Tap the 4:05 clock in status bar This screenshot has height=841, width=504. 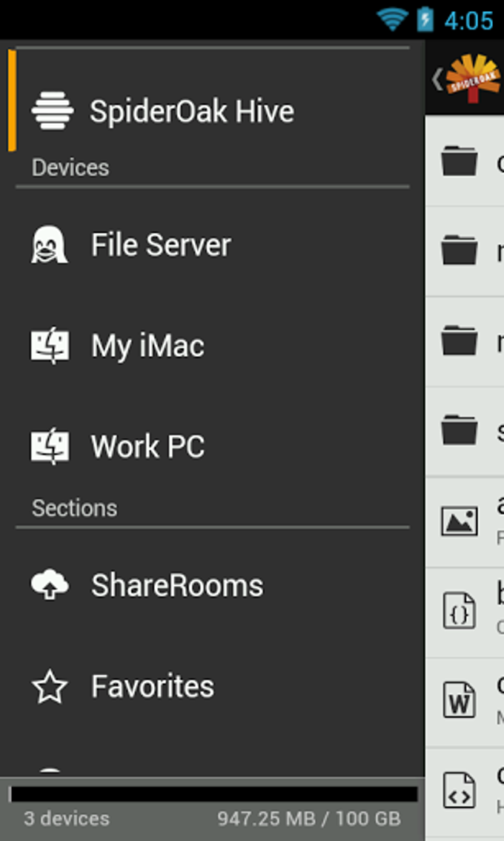point(469,20)
